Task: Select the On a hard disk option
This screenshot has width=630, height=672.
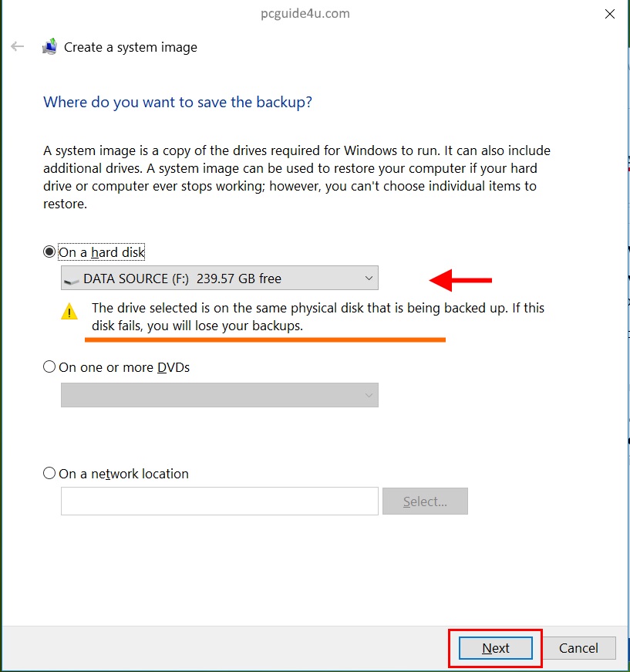Action: [x=50, y=252]
